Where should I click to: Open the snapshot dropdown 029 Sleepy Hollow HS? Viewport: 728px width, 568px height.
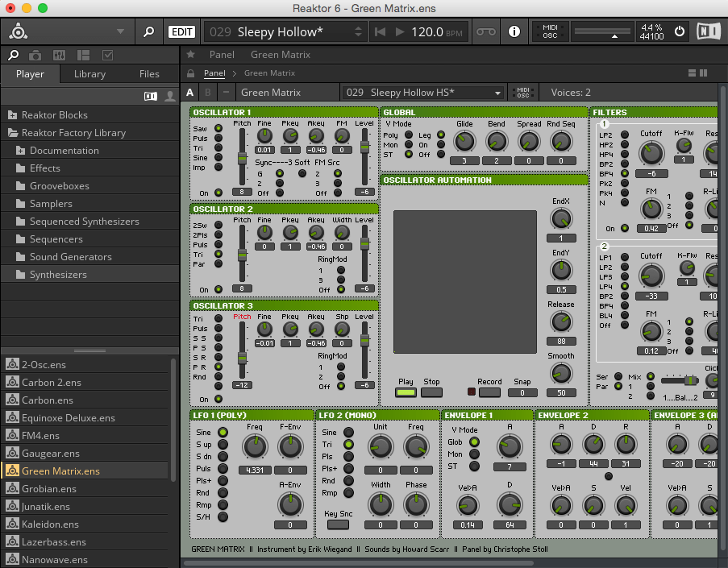click(x=423, y=93)
